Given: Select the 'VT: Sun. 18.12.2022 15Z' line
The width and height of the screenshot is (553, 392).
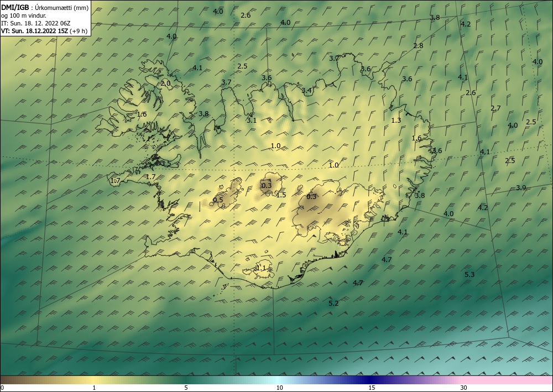Looking at the screenshot, I should (x=35, y=31).
